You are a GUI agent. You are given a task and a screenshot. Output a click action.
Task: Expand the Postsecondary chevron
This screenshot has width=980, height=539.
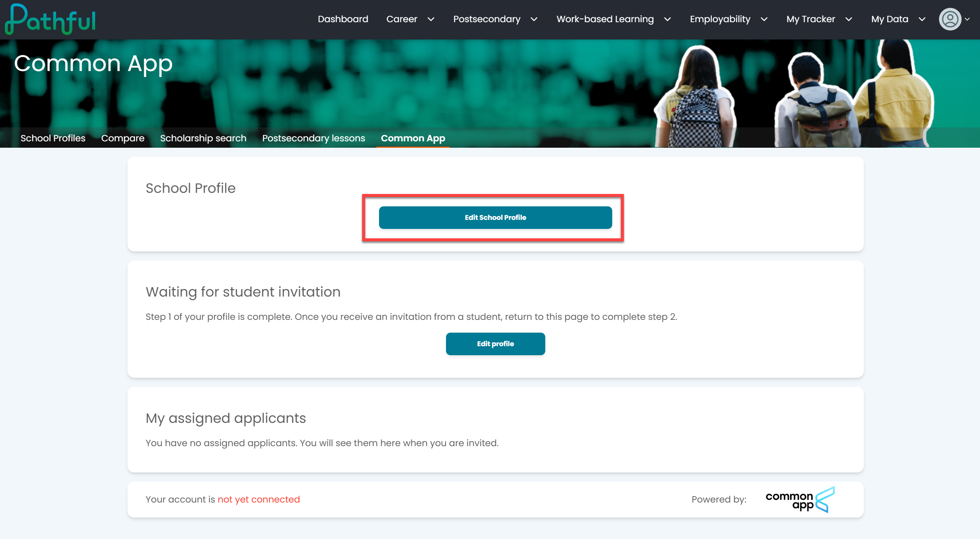click(x=534, y=20)
